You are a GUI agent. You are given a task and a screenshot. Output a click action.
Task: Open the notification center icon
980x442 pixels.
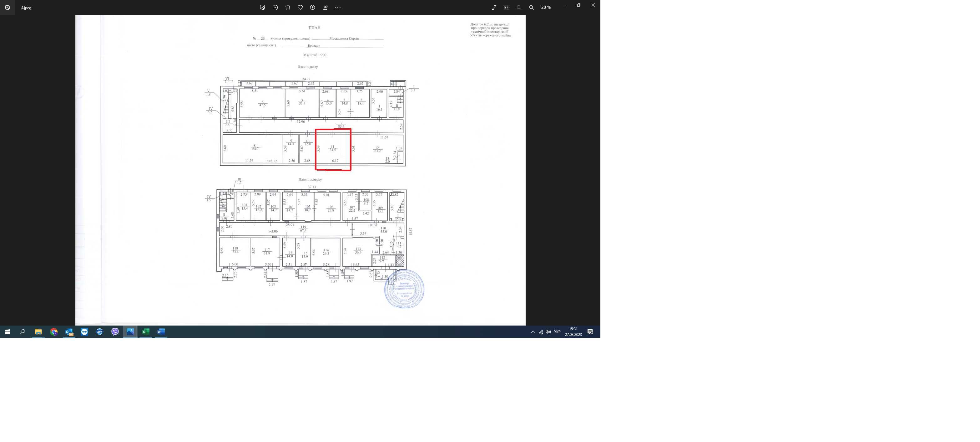590,332
